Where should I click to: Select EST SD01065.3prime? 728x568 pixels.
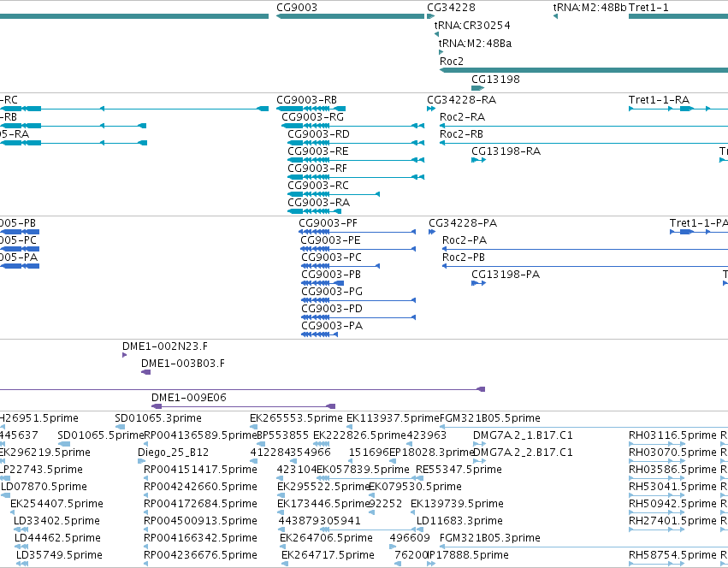(x=158, y=418)
